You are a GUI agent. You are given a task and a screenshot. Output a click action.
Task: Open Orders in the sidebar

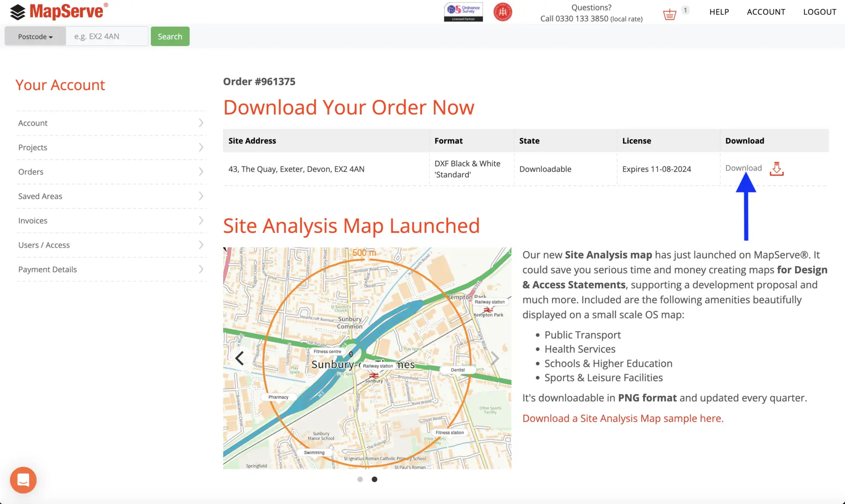[111, 172]
